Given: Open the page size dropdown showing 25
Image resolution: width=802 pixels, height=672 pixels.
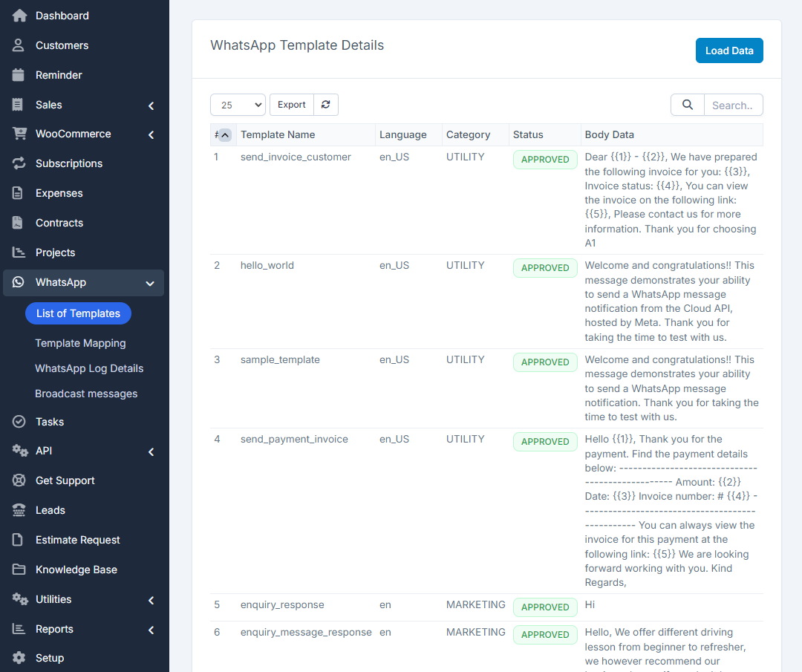Looking at the screenshot, I should 238,105.
